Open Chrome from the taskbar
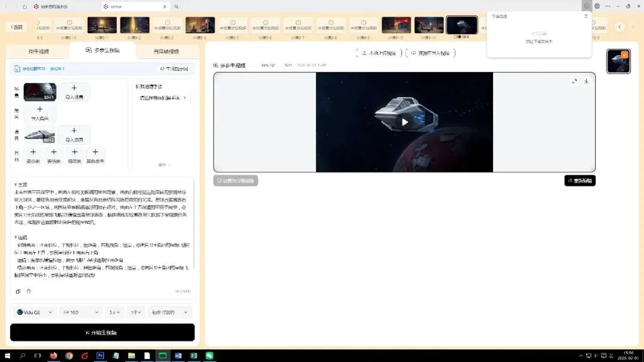This screenshot has width=644, height=362. (69, 356)
